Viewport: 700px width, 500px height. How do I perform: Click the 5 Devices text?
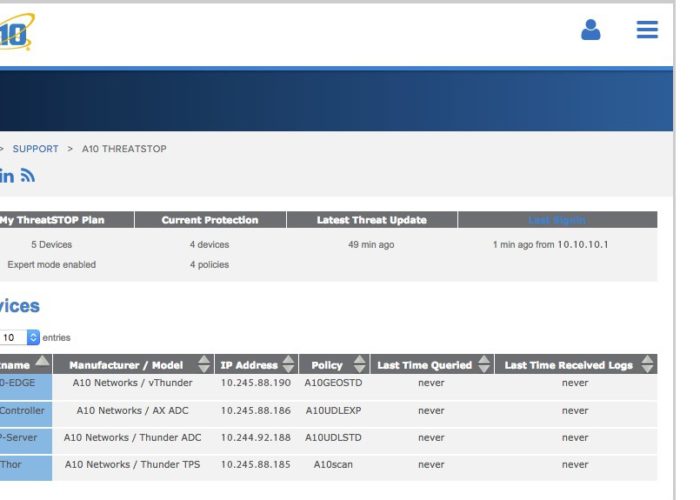pos(51,245)
